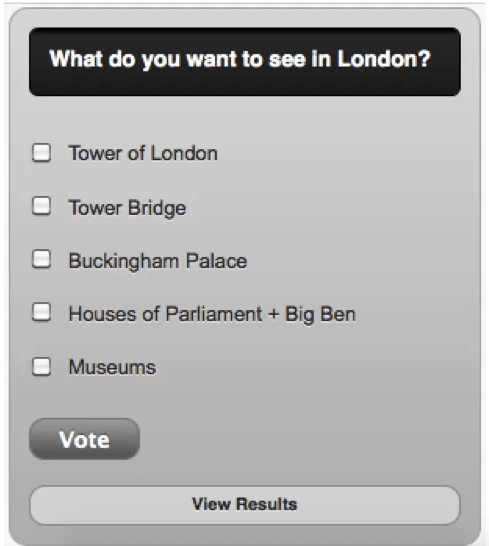The height and width of the screenshot is (546, 489).
Task: Open the View Results button
Action: pyautogui.click(x=245, y=505)
